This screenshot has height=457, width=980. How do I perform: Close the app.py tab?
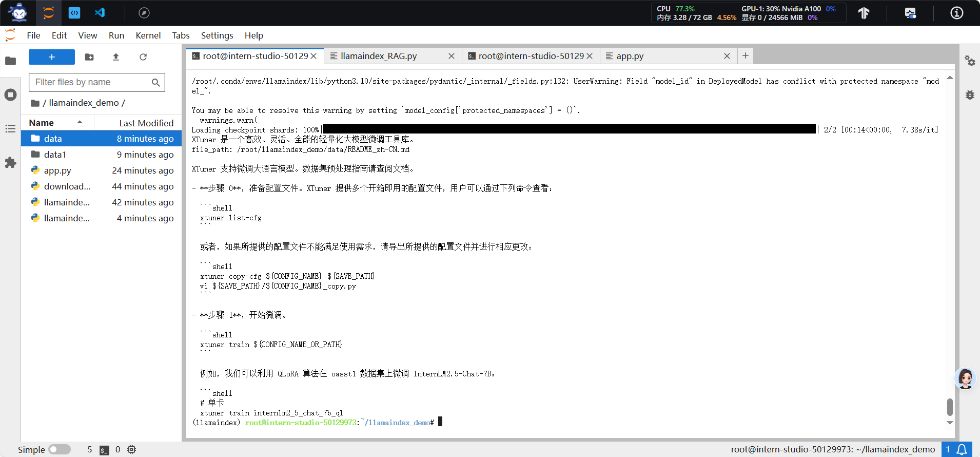click(727, 56)
